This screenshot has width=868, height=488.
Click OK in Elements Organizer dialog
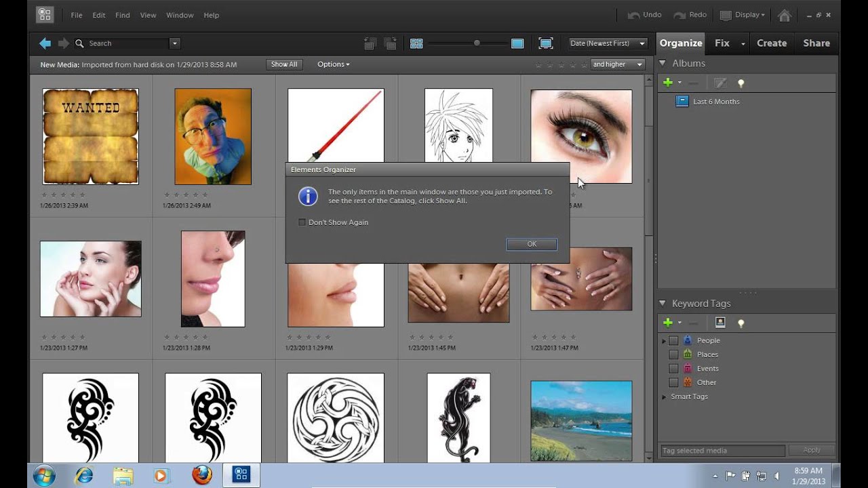click(532, 244)
